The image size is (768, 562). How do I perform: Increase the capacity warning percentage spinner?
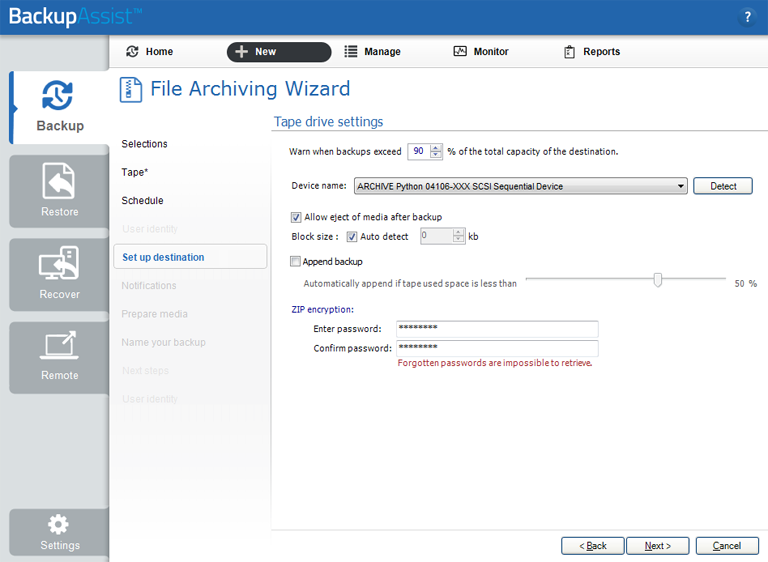(436, 148)
